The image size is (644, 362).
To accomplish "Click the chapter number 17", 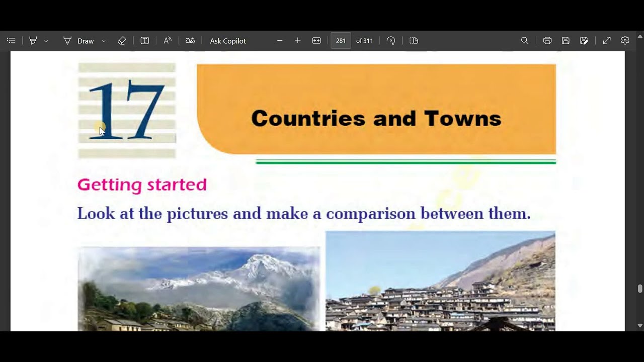I will click(126, 110).
